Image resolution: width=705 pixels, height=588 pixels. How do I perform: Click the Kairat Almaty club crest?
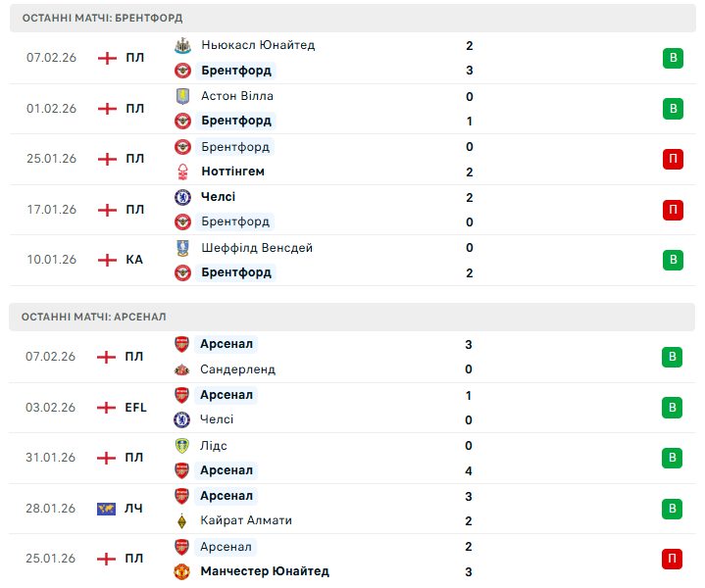181,520
